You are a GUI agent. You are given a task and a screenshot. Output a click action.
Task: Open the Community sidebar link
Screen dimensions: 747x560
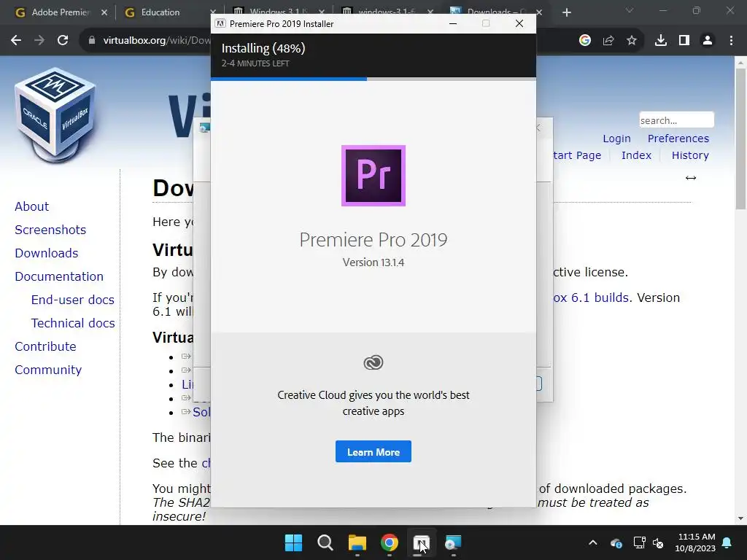[x=48, y=370]
